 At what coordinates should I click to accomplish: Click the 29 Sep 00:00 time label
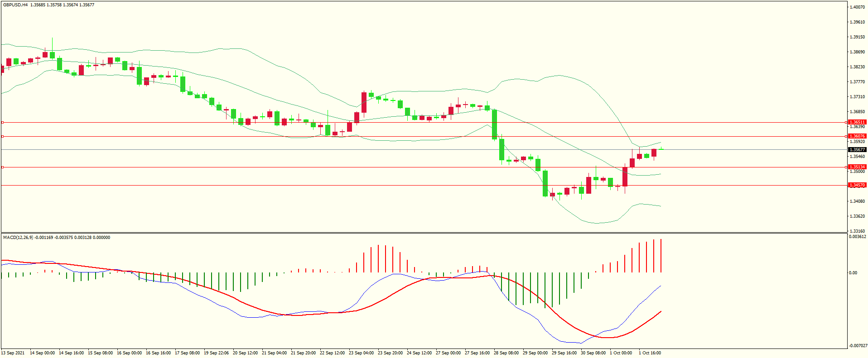[x=535, y=353]
